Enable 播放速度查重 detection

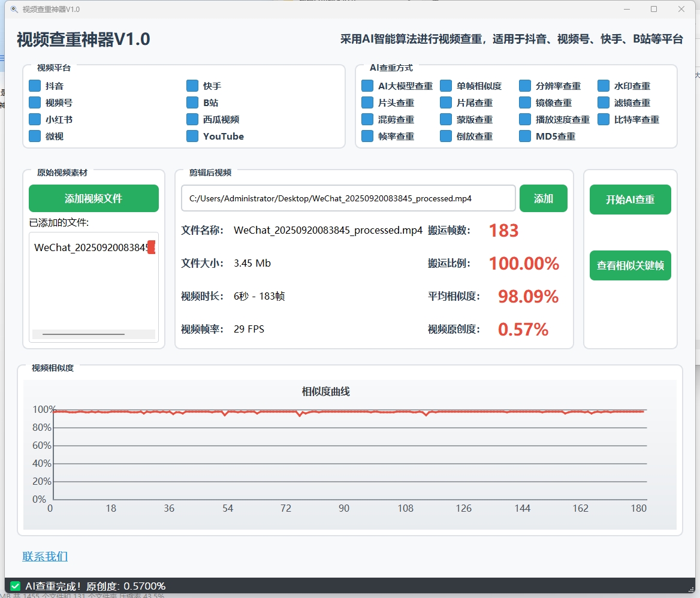click(524, 119)
